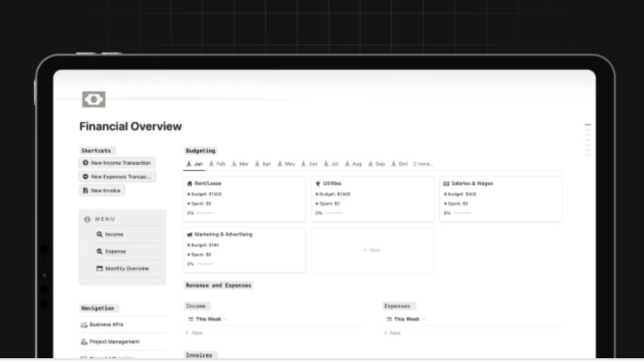The width and height of the screenshot is (644, 362).
Task: Switch to the Feb budgeting tab
Action: (217, 164)
